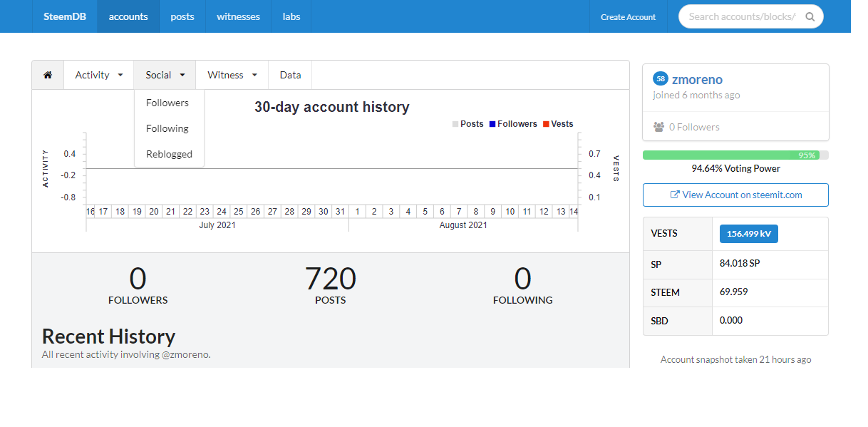Image resolution: width=868 pixels, height=427 pixels.
Task: Click the external link icon on View Account
Action: [674, 195]
